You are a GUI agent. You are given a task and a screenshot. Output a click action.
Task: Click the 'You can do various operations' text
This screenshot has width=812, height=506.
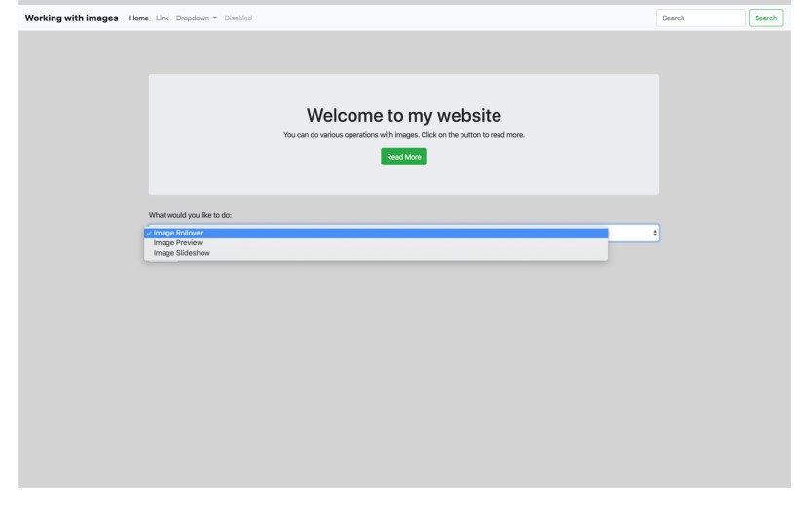tap(404, 135)
